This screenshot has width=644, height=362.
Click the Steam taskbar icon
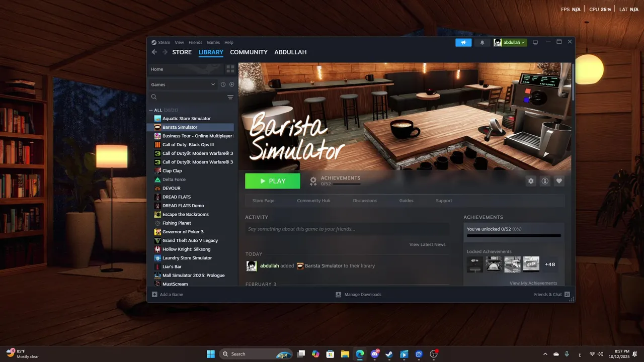[x=389, y=354]
